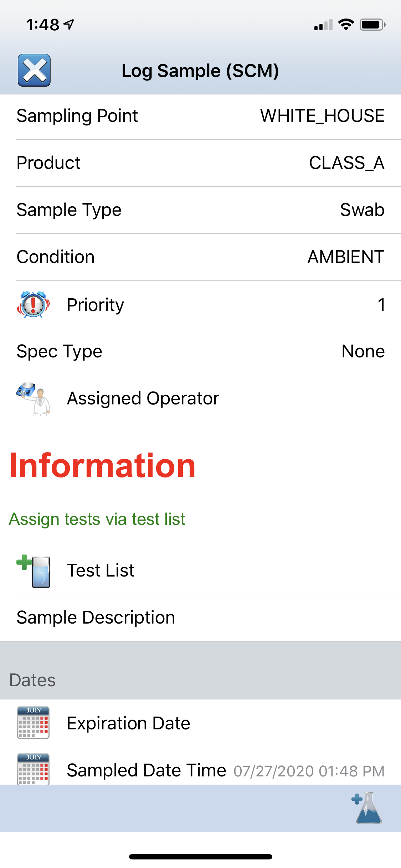401x868 pixels.
Task: Open the Spec Type None selector
Action: coord(200,351)
